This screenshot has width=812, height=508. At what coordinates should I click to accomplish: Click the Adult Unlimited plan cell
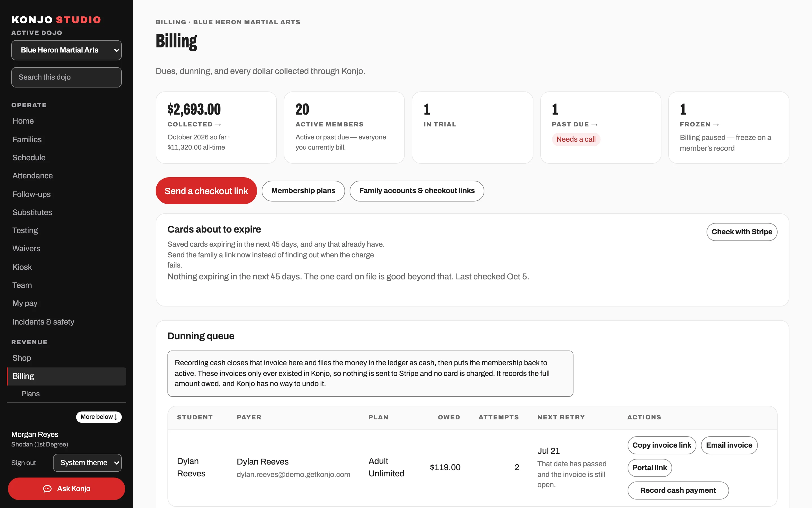(x=386, y=467)
